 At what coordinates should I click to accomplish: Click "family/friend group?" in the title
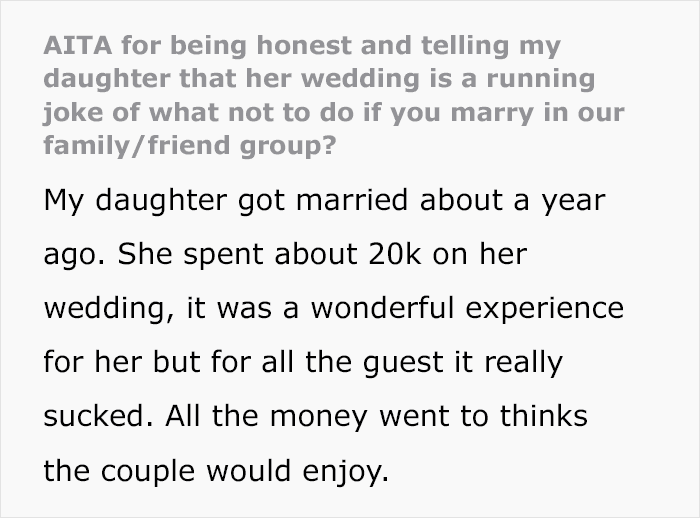click(x=188, y=142)
